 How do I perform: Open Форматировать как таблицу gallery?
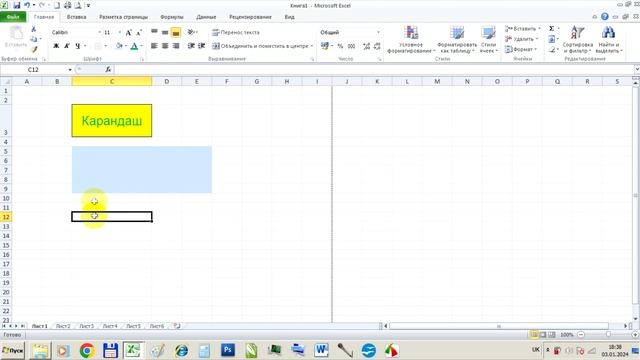(x=457, y=40)
